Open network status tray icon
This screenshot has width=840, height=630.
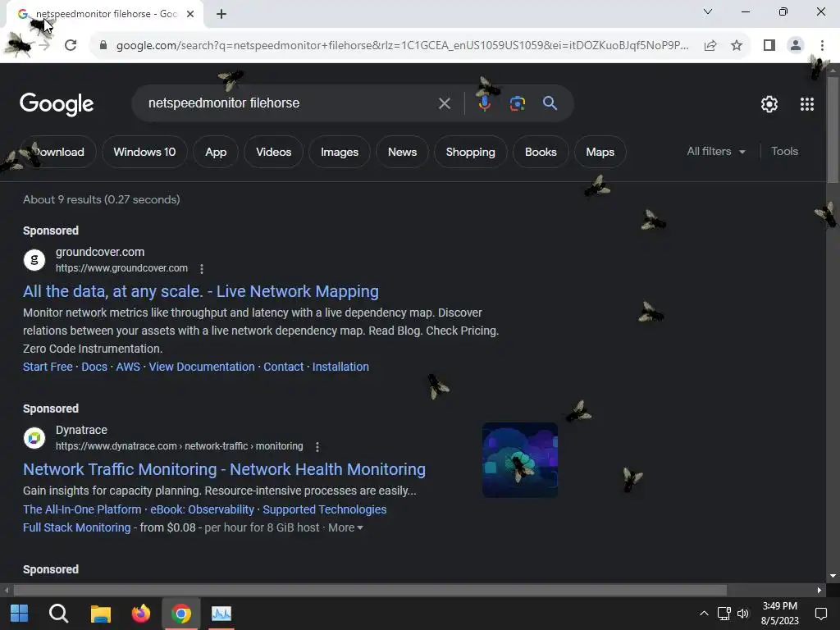pyautogui.click(x=724, y=614)
